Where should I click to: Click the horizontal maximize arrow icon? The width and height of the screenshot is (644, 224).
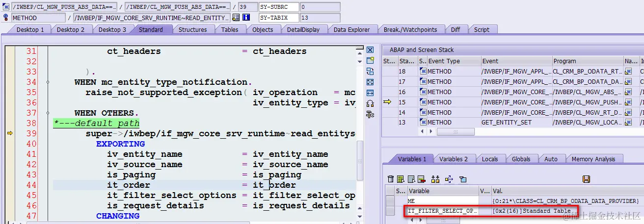click(x=370, y=93)
